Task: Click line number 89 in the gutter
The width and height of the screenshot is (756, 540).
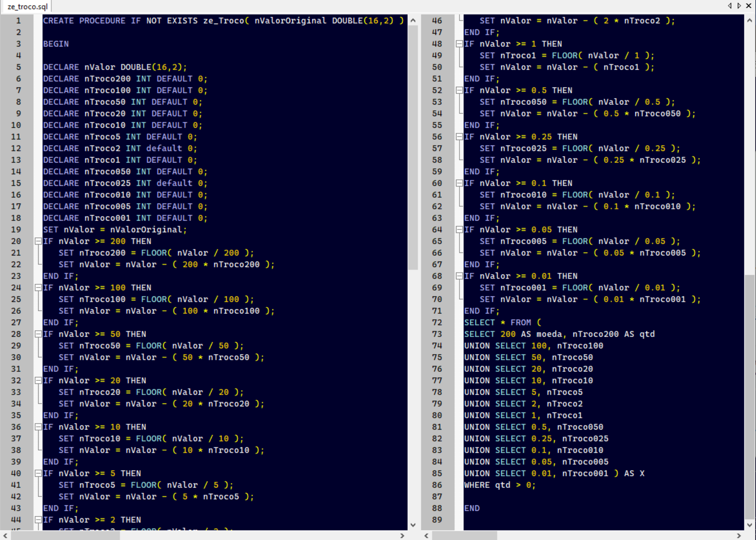Action: pos(437,520)
